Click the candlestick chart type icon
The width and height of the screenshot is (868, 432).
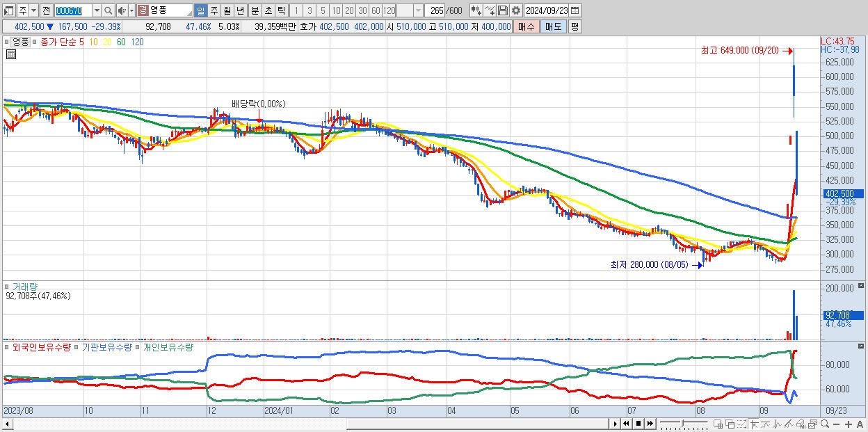click(476, 10)
